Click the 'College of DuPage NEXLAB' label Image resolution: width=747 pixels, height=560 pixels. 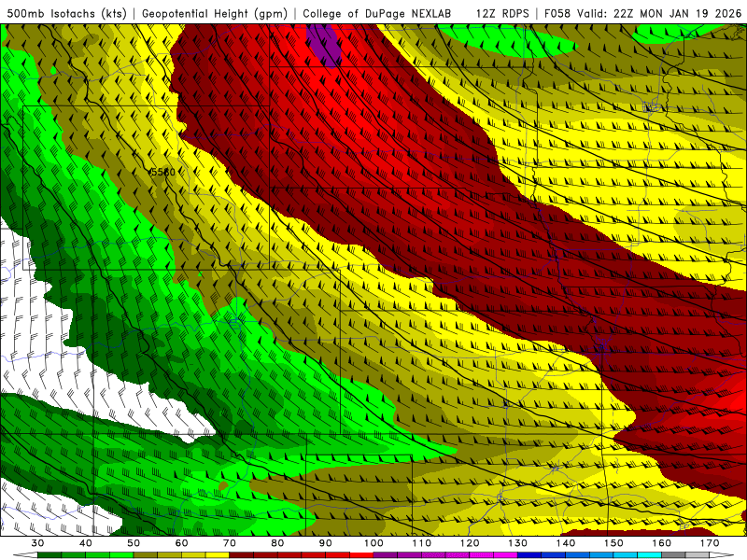[377, 13]
